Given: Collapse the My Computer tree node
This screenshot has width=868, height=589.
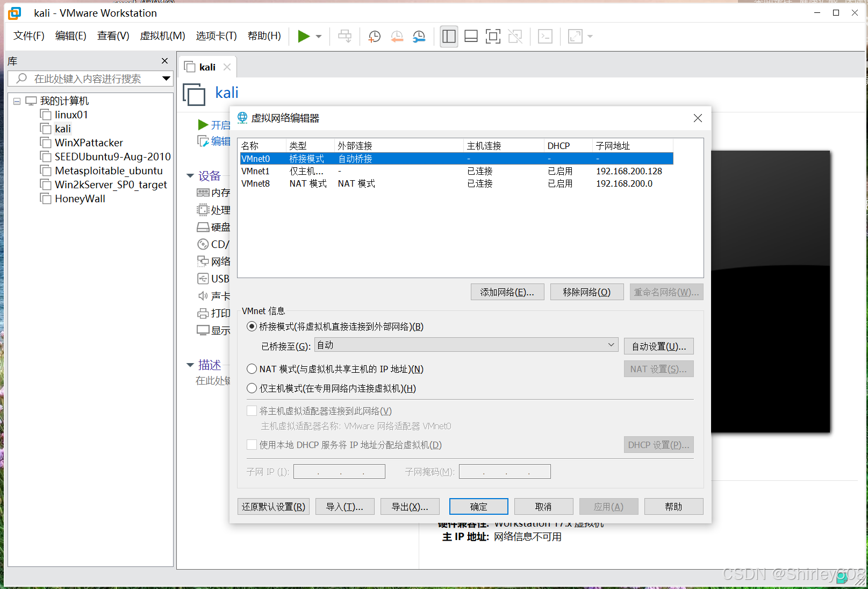Looking at the screenshot, I should pyautogui.click(x=17, y=101).
